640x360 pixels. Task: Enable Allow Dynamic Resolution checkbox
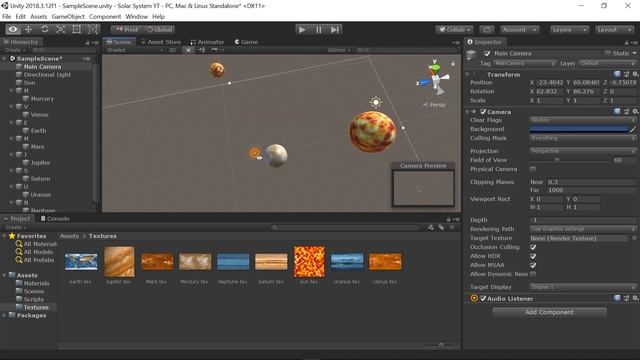point(533,274)
